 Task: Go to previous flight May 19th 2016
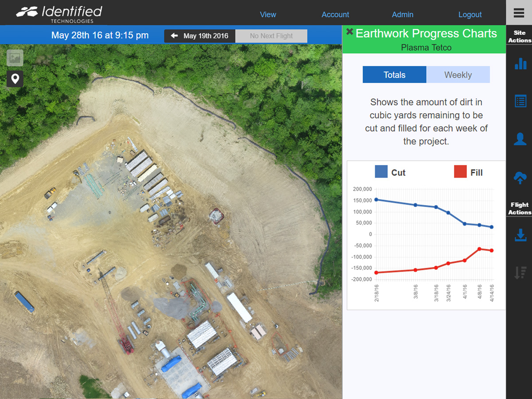coord(199,36)
